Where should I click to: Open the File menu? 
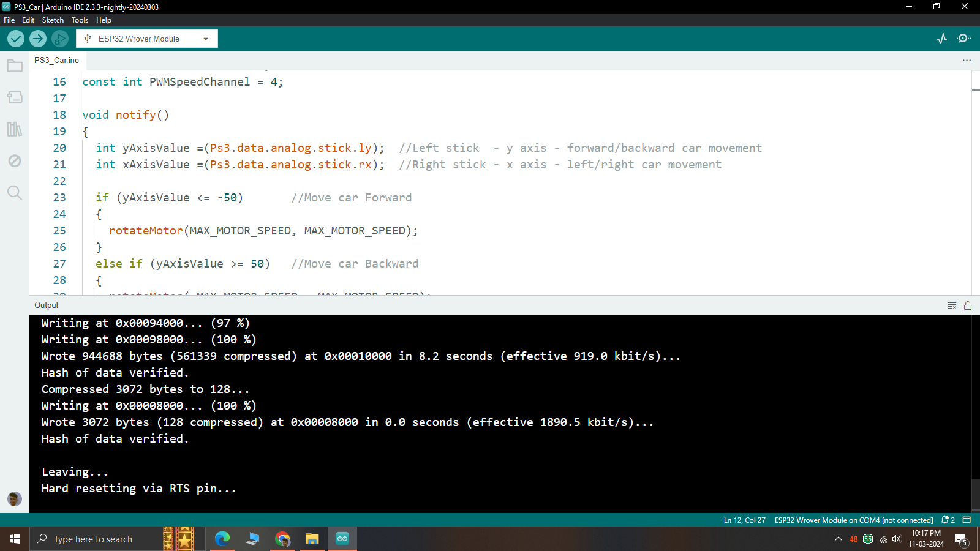tap(9, 20)
